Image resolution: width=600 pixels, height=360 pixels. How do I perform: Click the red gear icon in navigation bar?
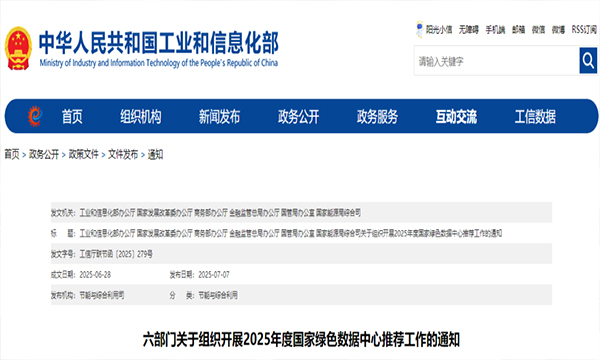click(34, 116)
